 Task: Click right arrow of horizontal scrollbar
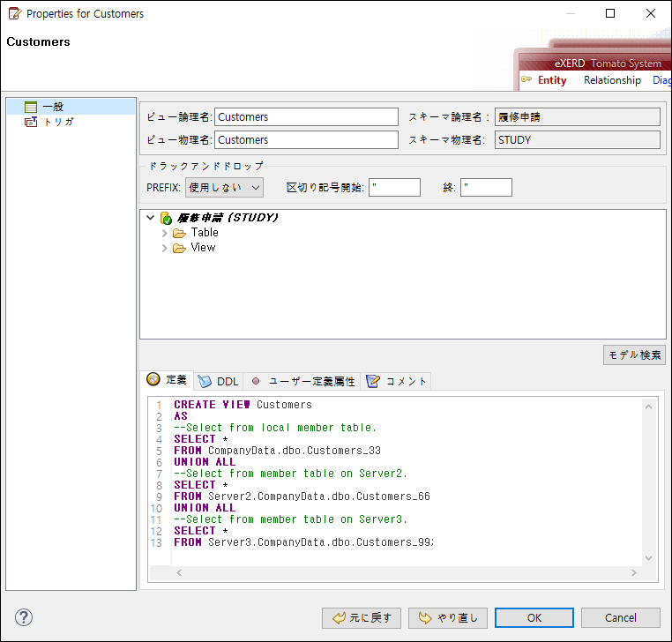633,573
